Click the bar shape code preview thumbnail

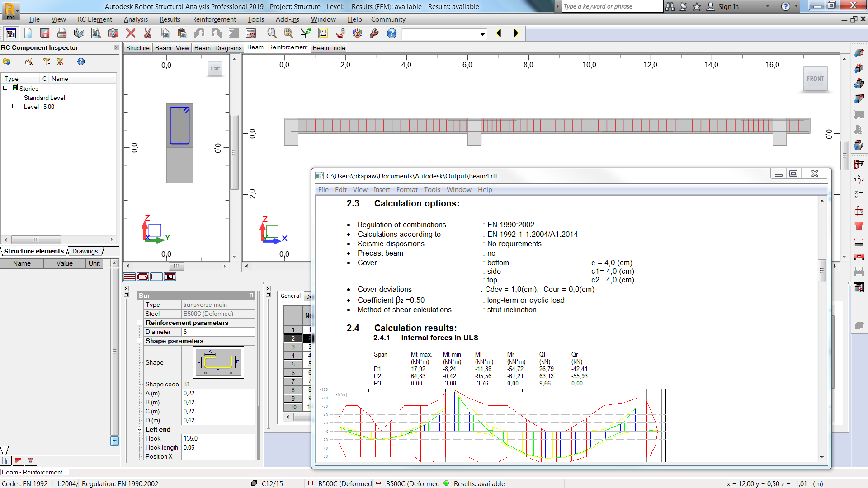[x=218, y=362]
